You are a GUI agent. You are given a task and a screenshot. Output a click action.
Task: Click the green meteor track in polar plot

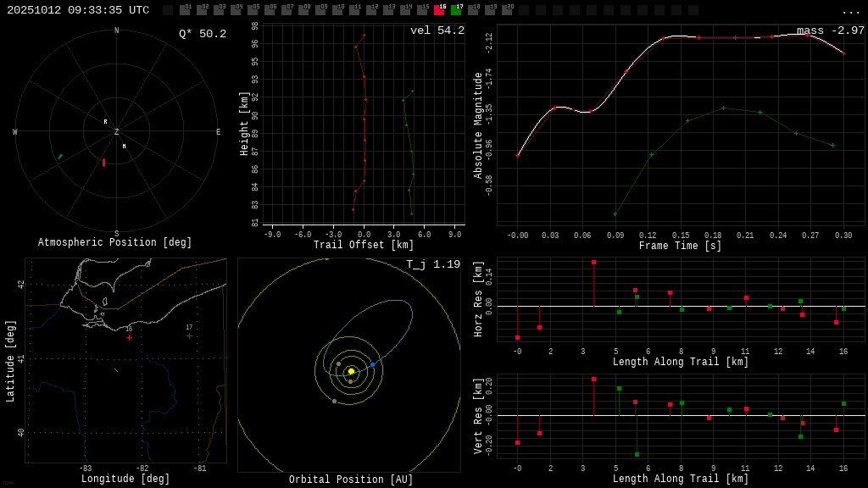click(x=59, y=157)
